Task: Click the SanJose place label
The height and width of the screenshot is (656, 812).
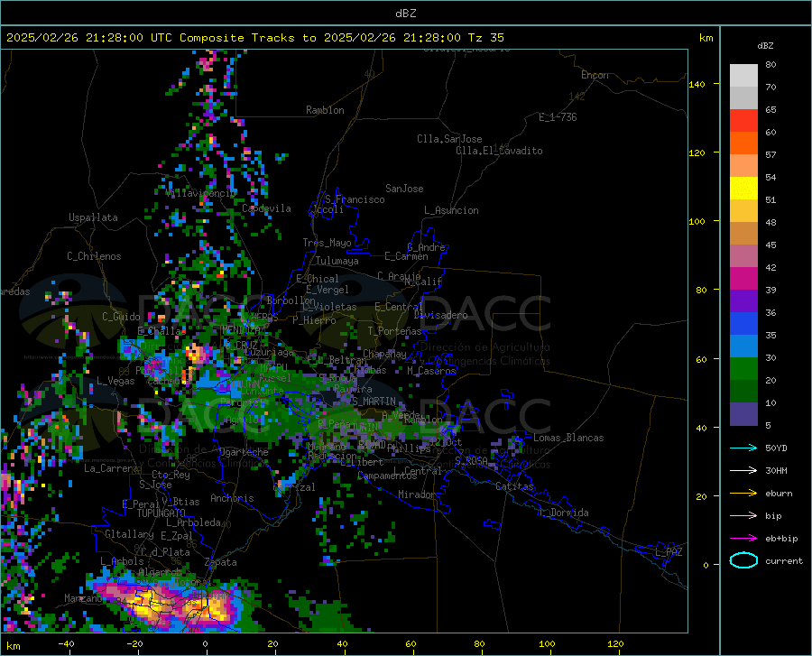Action: tap(404, 189)
